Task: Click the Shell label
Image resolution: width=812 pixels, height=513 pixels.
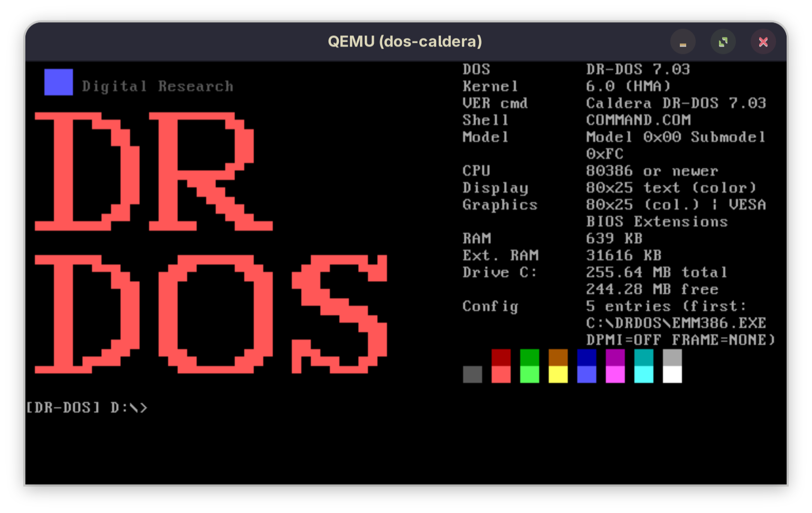Action: [x=485, y=120]
